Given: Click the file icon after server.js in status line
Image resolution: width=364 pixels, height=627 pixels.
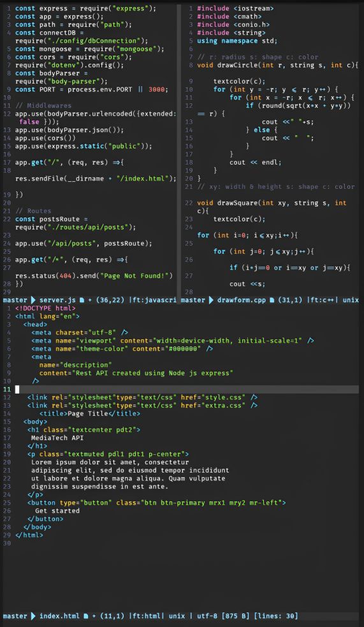Looking at the screenshot, I should [82, 300].
